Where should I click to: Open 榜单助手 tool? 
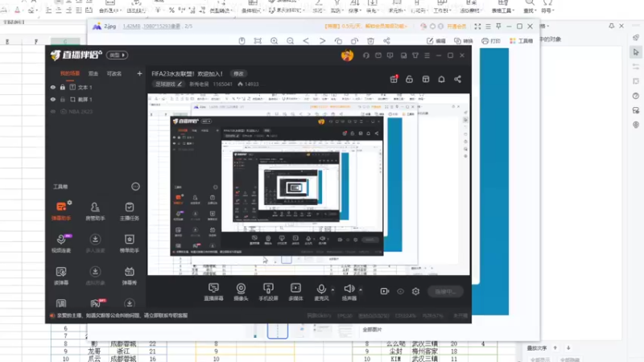pos(130,243)
